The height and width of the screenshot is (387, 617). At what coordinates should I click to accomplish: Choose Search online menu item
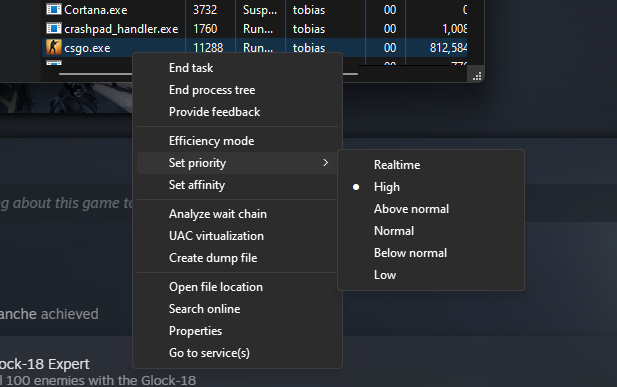tap(204, 309)
